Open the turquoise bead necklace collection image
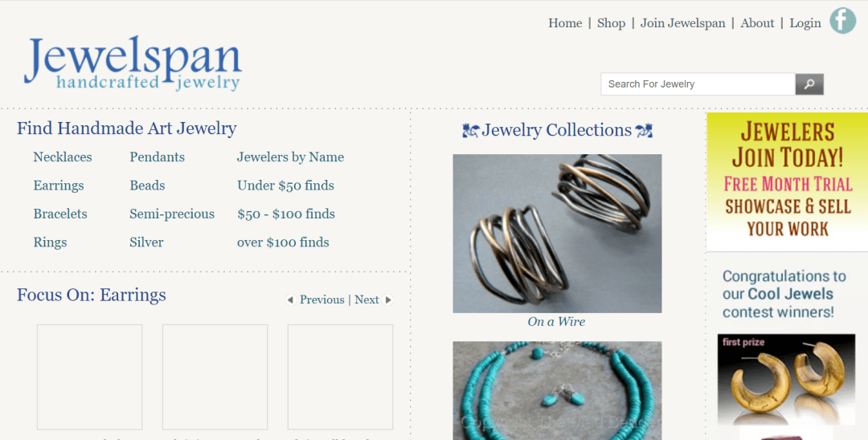868x440 pixels. pos(557,390)
